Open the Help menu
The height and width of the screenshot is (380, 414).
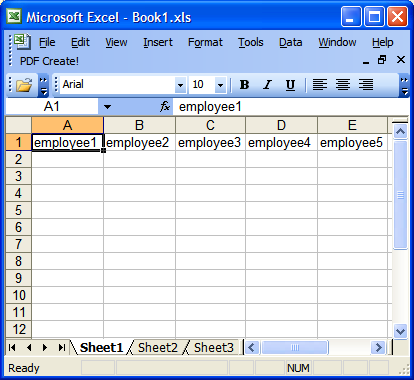click(383, 42)
